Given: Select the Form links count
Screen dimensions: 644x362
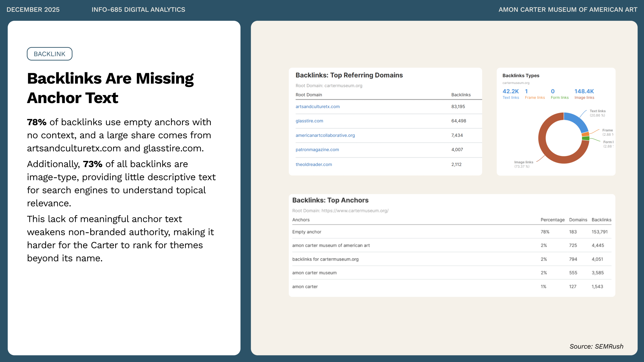Looking at the screenshot, I should (552, 92).
